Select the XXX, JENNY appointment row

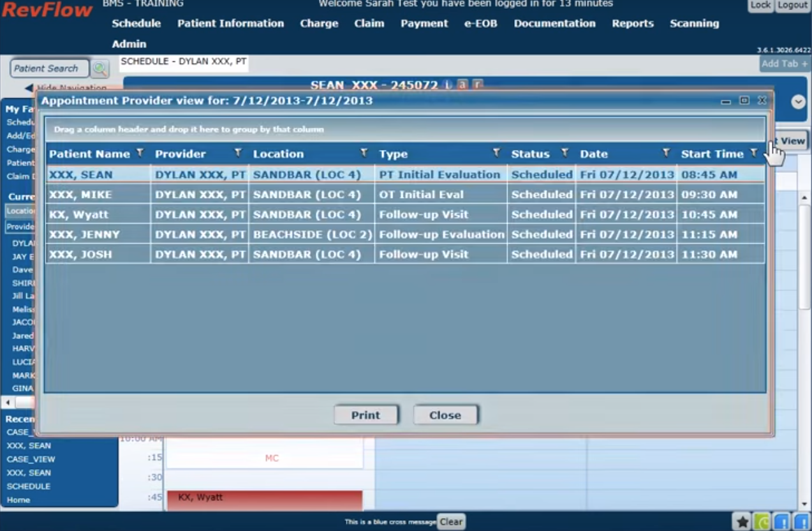click(405, 234)
